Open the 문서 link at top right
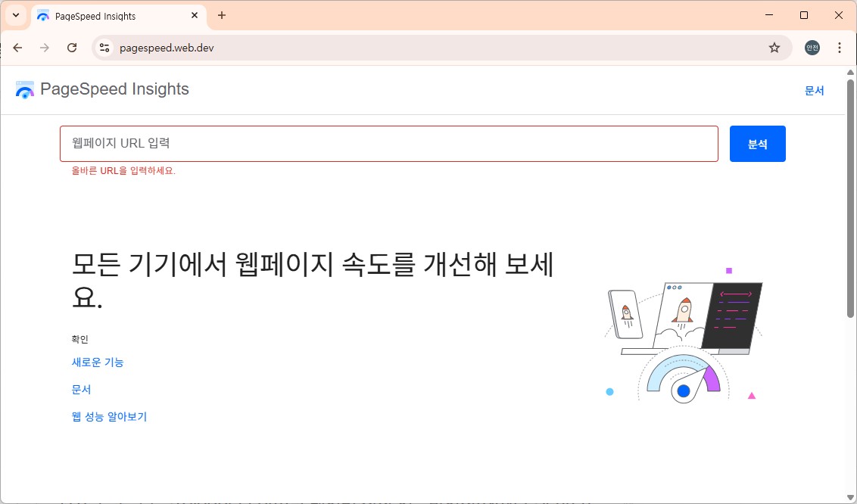Image resolution: width=857 pixels, height=504 pixels. click(815, 90)
